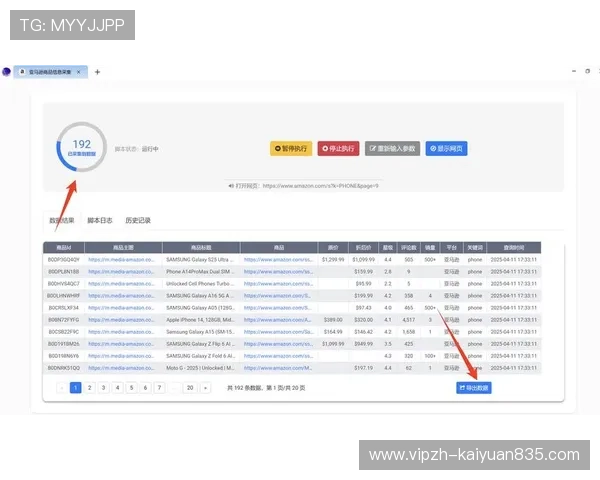Click the 重新输入参数 button
Viewport: 600px width, 480px height.
[x=392, y=149]
